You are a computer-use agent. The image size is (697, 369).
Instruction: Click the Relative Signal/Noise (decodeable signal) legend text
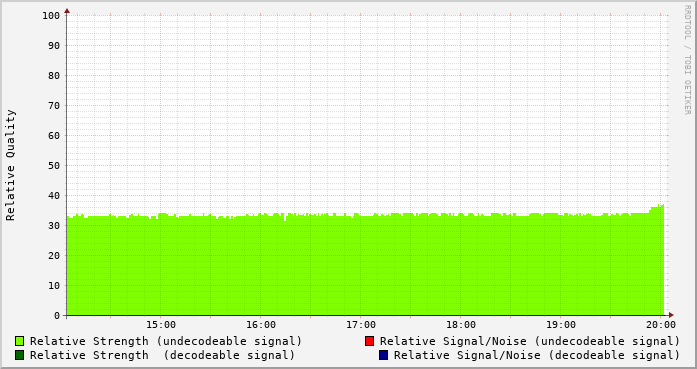(537, 355)
